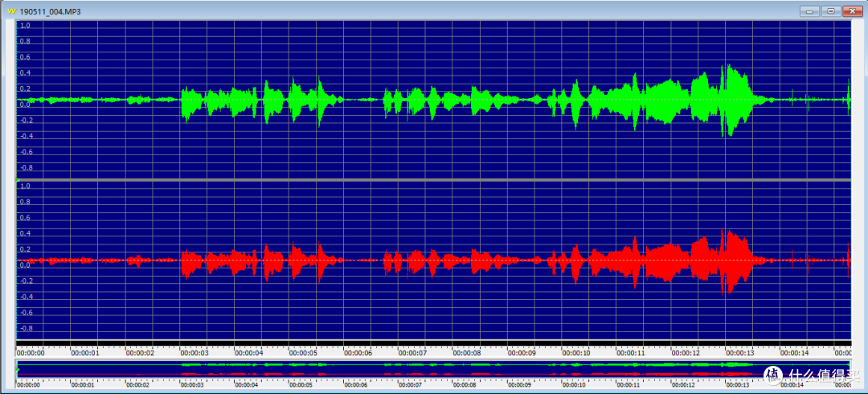Click 00:00:07 on the main time ruler

coord(412,352)
